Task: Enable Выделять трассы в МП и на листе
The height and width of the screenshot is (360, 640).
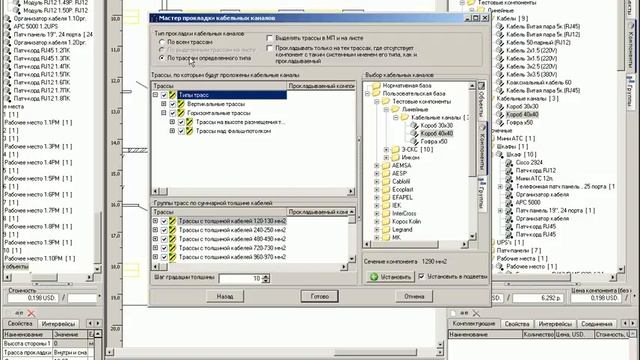Action: pyautogui.click(x=269, y=38)
